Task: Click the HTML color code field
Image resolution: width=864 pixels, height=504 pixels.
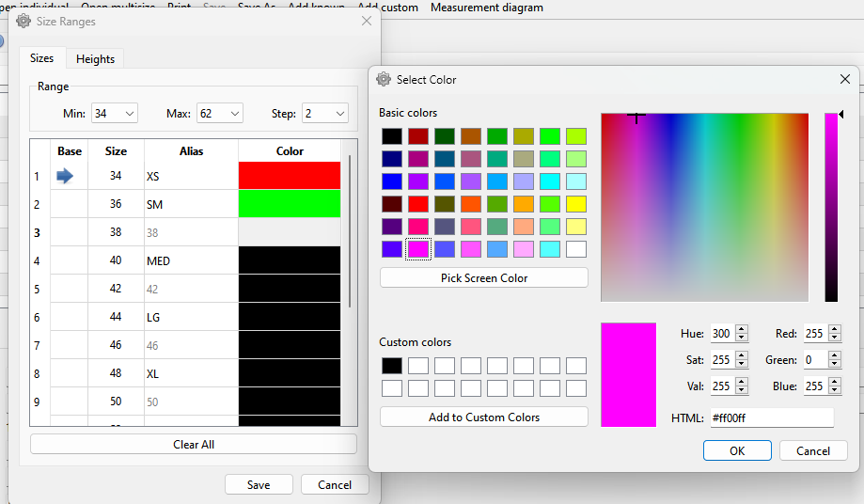Action: tap(771, 417)
